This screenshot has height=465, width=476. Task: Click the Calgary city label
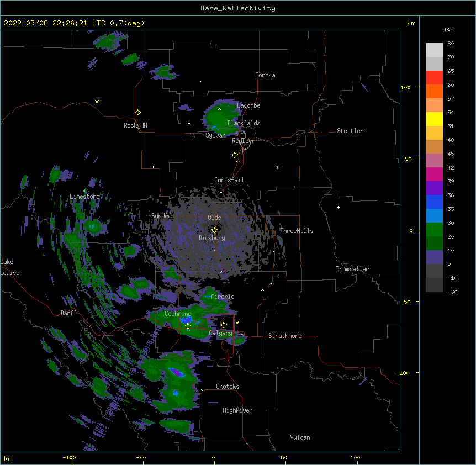click(221, 333)
